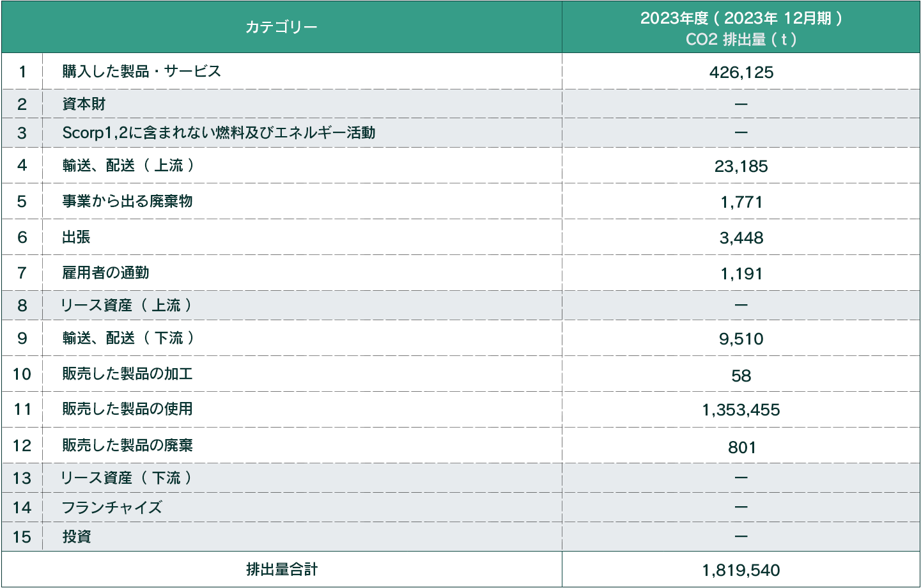Click the dash value in the フランチャイズ row
Screen dimensions: 921x588
click(741, 507)
